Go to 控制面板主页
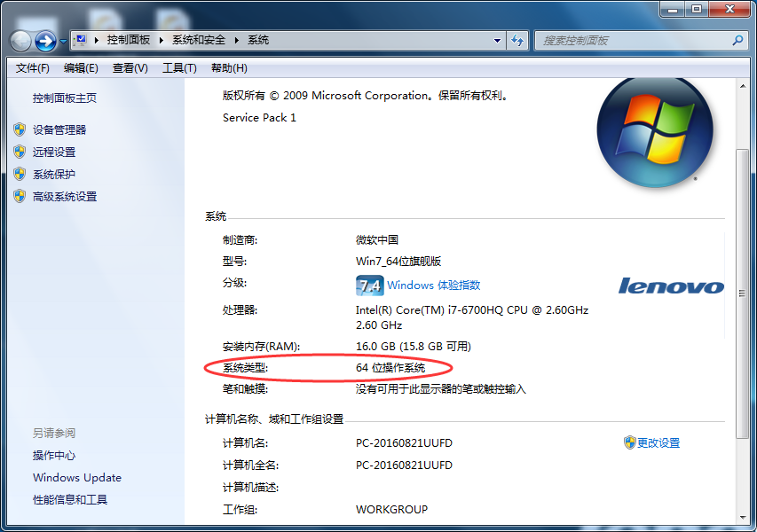Screen dimensions: 757x532 (65, 98)
